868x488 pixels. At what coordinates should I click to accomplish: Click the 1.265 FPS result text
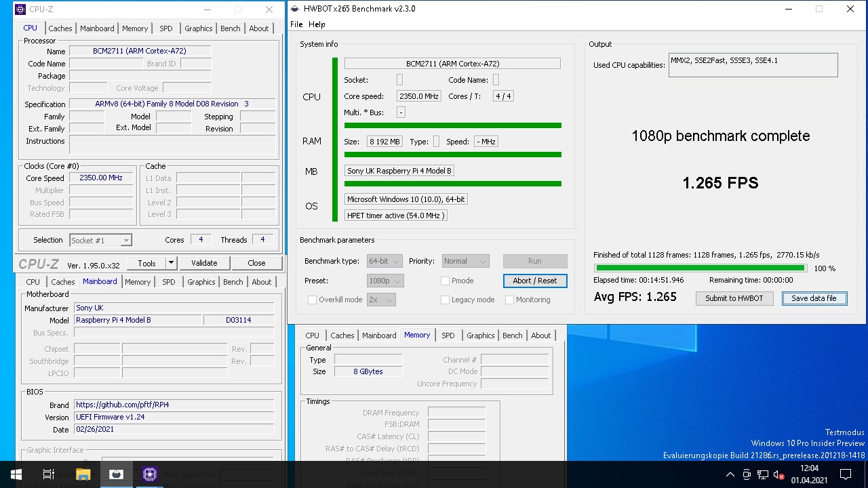[x=720, y=183]
